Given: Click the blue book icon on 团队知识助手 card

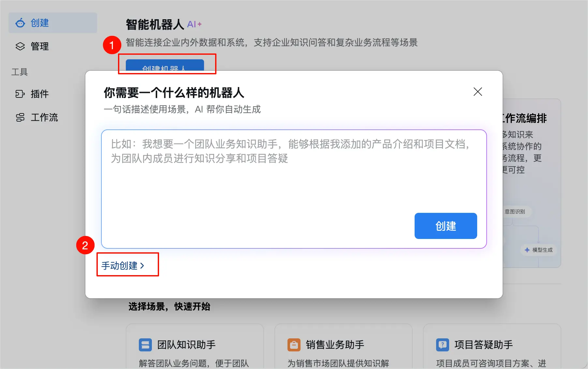Looking at the screenshot, I should [145, 345].
